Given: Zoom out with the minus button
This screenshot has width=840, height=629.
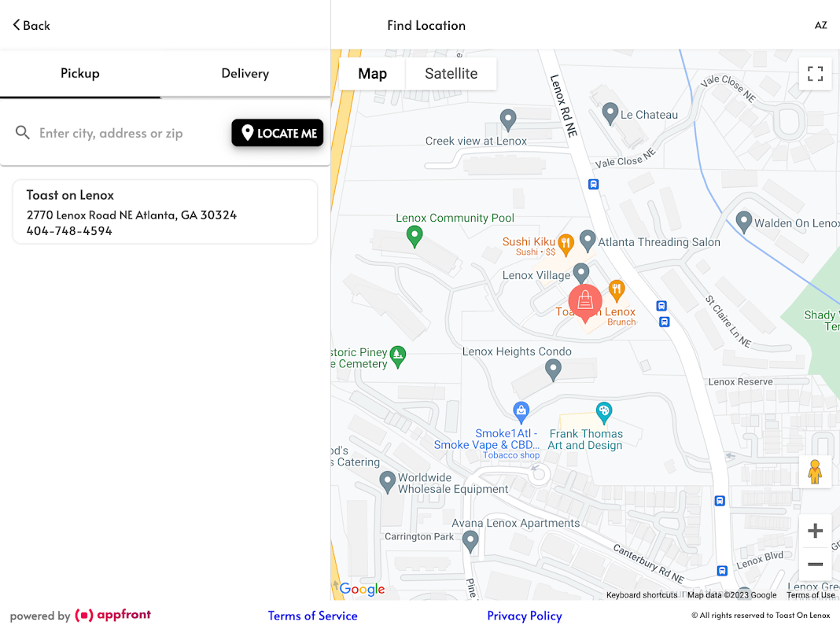Looking at the screenshot, I should (815, 565).
